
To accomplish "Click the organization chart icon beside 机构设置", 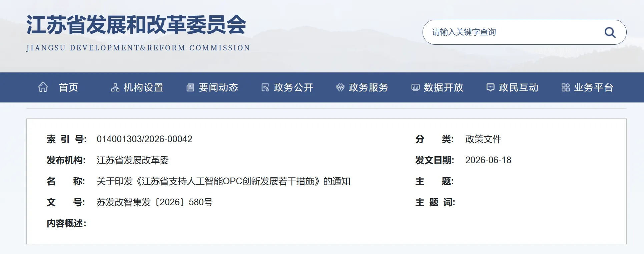I will pyautogui.click(x=115, y=87).
